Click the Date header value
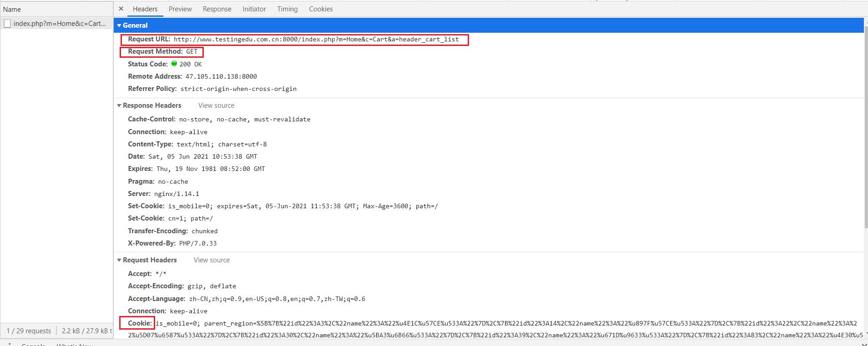Image resolution: width=868 pixels, height=346 pixels. pyautogui.click(x=203, y=157)
